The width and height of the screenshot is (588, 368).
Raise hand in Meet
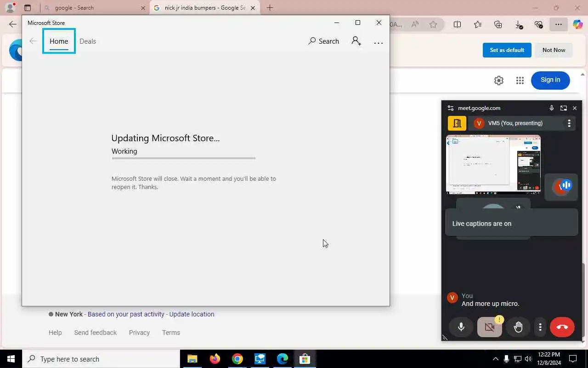(x=518, y=327)
